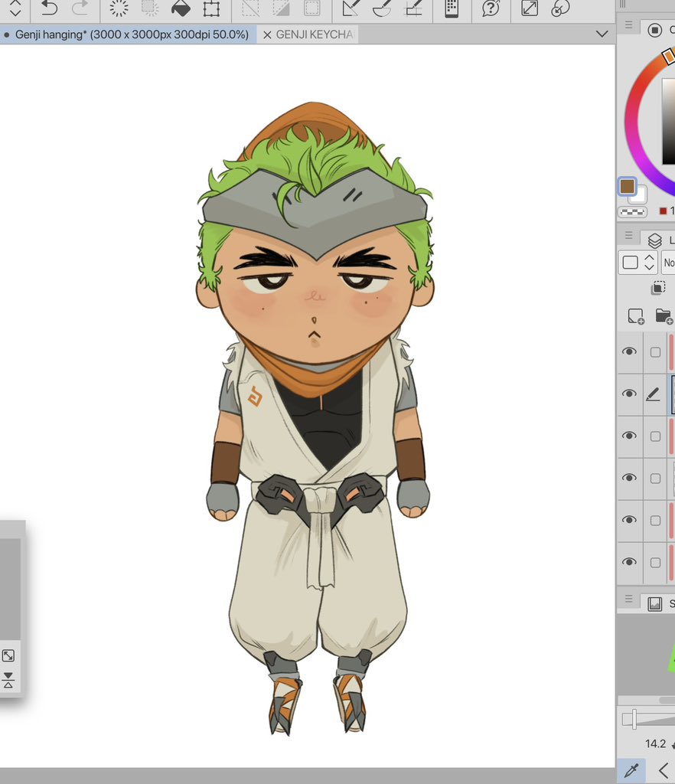Expand the command bar up/down chevrons
This screenshot has width=675, height=784.
(15, 8)
